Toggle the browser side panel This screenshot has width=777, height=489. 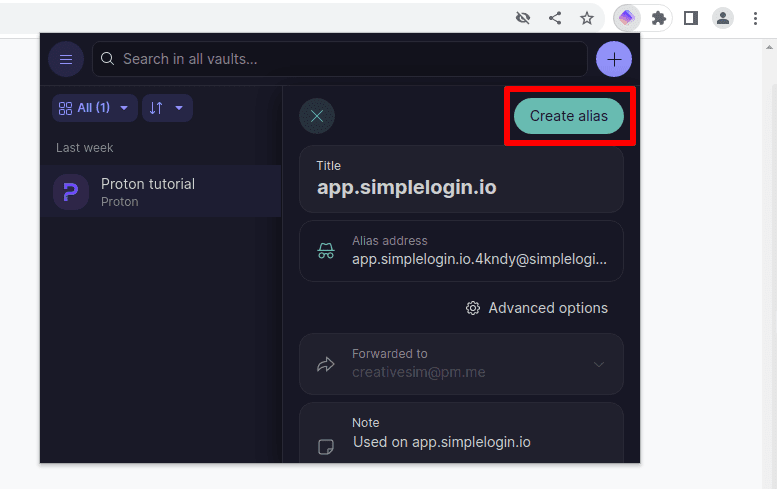click(691, 18)
